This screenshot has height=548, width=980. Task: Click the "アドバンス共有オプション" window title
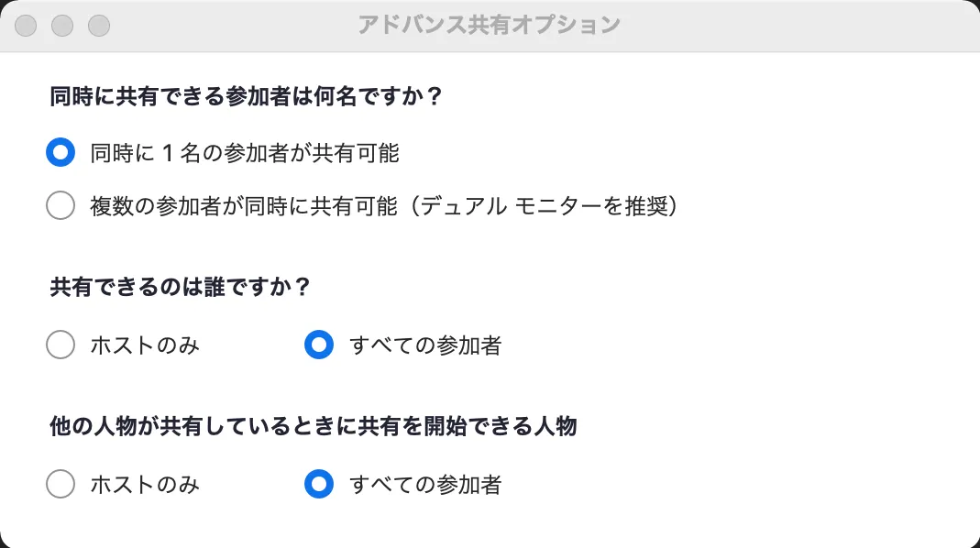490,25
